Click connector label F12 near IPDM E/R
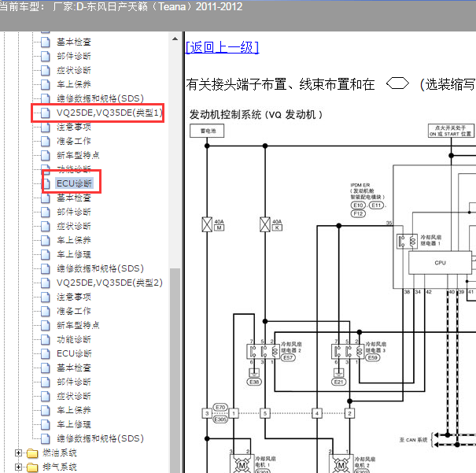Image resolution: width=476 pixels, height=473 pixels. (x=358, y=214)
